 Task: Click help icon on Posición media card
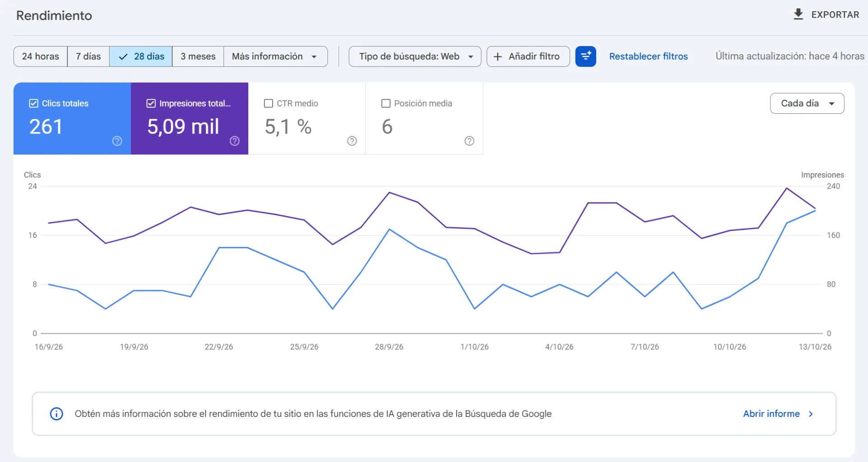tap(470, 141)
